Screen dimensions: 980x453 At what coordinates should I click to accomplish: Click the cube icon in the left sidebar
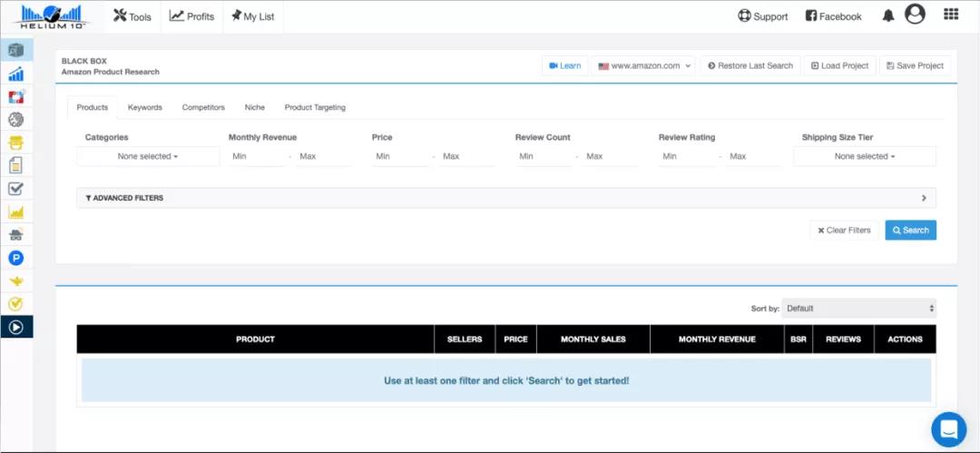coord(15,51)
